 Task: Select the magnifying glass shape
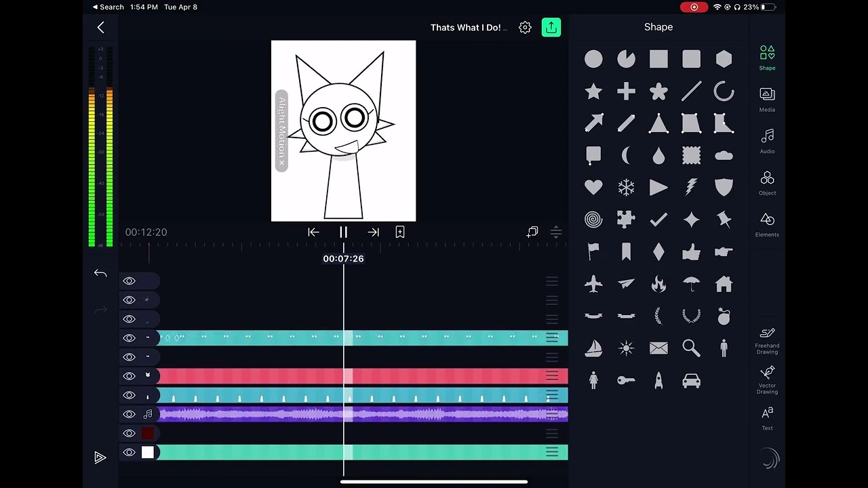click(691, 348)
